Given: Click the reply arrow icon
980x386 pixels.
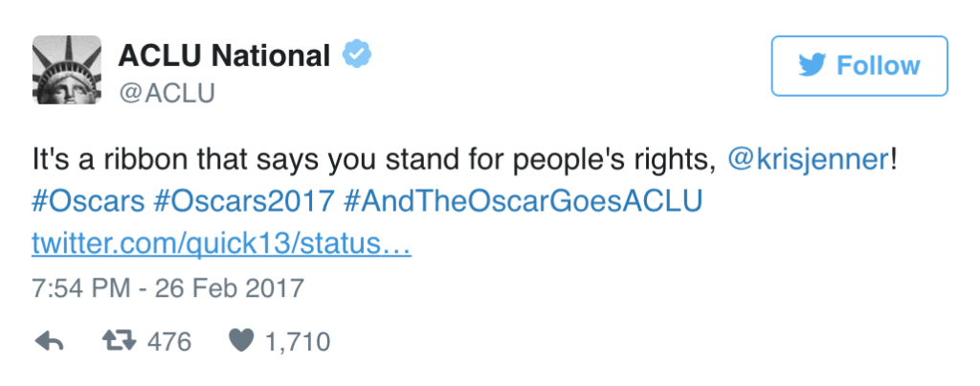Looking at the screenshot, I should (48, 342).
